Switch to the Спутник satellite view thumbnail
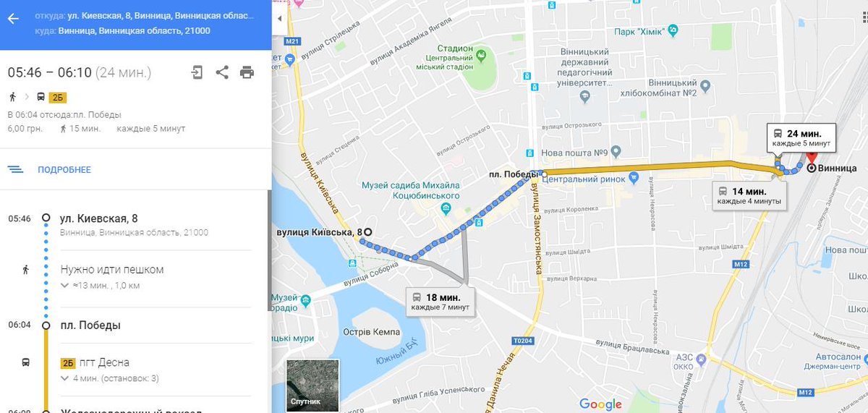The image size is (868, 413). point(312,384)
